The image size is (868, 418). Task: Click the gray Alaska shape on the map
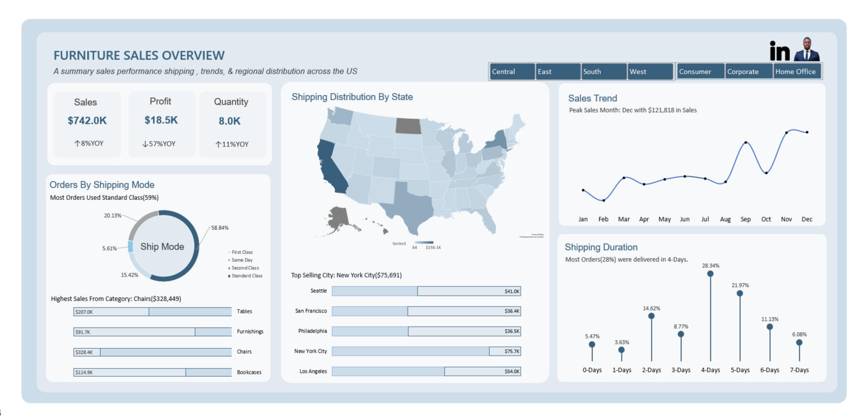click(339, 218)
